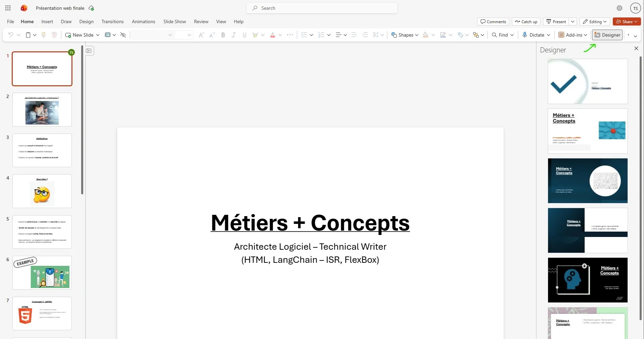Open the Shape Fill paint bucket icon
The image size is (644, 339).
point(426,35)
